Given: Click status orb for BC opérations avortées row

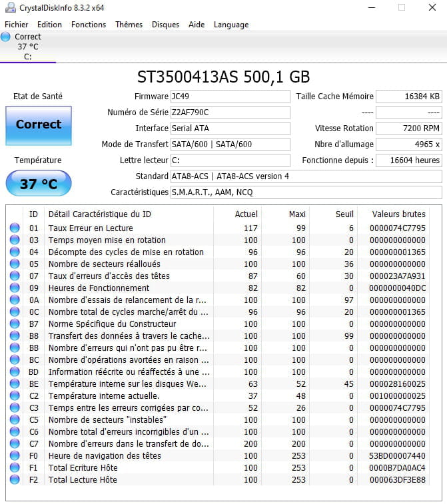Looking at the screenshot, I should click(15, 360).
